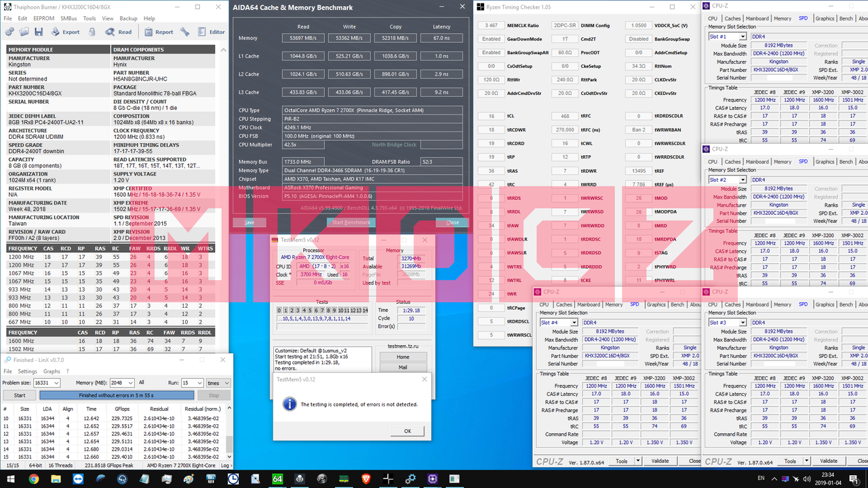The height and width of the screenshot is (488, 868).
Task: Click Read in Thaiphoon Burner toolbar
Action: pyautogui.click(x=119, y=32)
